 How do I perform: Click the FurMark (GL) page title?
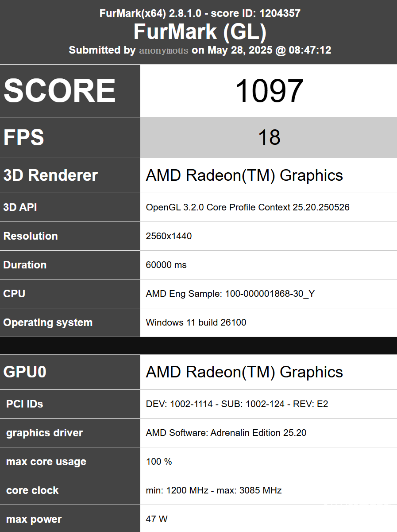coord(200,32)
